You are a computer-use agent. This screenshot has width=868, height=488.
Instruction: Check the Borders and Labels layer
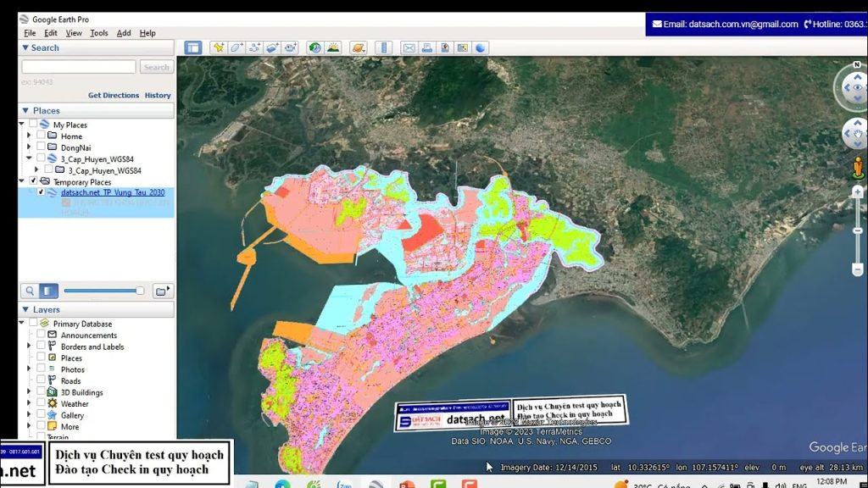tap(41, 347)
